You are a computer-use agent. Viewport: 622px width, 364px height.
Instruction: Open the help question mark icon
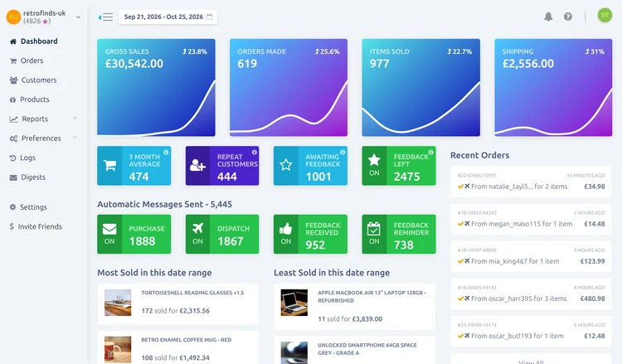pos(568,17)
